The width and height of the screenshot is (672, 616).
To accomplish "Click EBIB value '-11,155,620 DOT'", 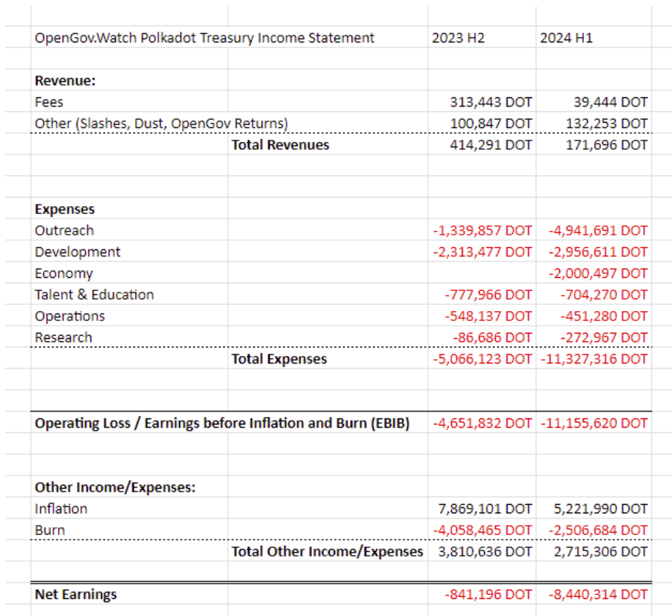I will pos(595,423).
